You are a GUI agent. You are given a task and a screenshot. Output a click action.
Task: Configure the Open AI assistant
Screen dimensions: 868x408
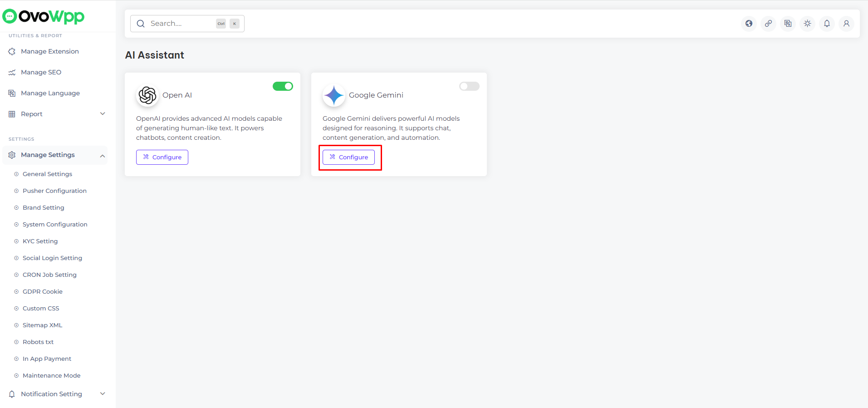pyautogui.click(x=162, y=157)
